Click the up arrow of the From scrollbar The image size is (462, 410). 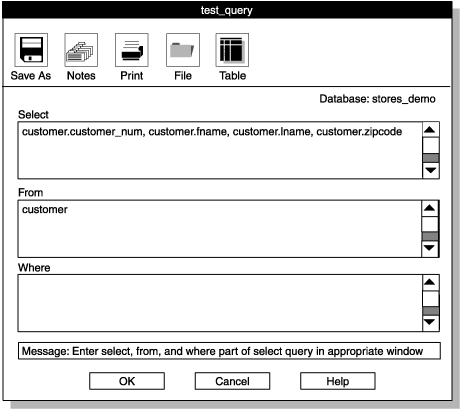[x=430, y=208]
